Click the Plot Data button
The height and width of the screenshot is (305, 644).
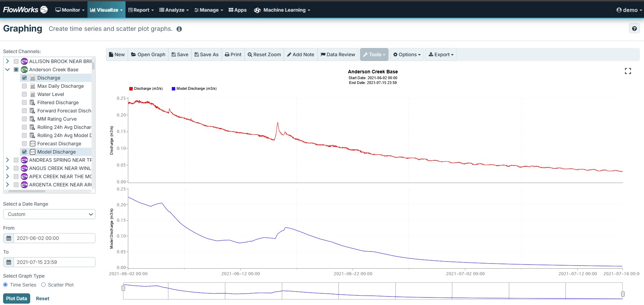16,298
